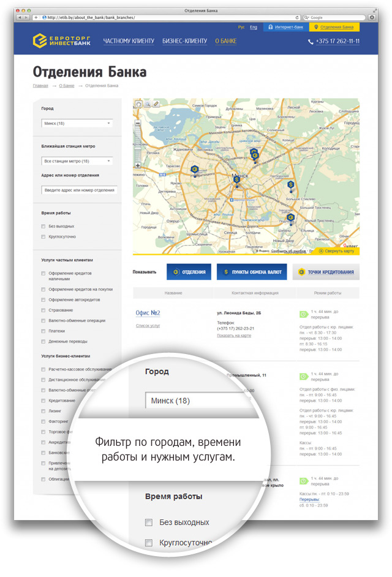Go to О Банке breadcrumb link
392x577 pixels.
coord(67,86)
